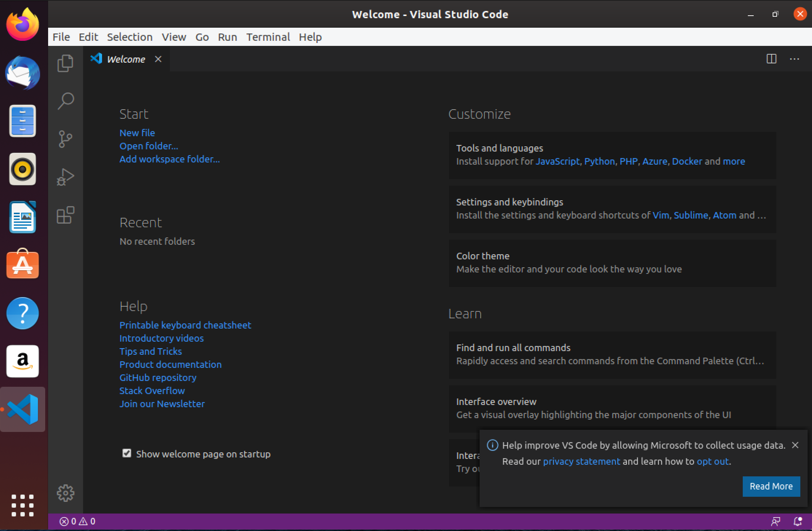Open the File menu

61,37
